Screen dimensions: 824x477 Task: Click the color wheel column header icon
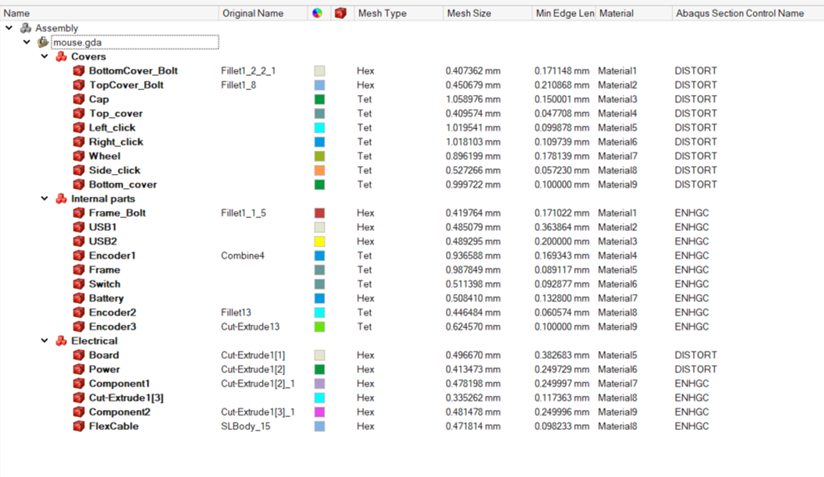coord(318,13)
